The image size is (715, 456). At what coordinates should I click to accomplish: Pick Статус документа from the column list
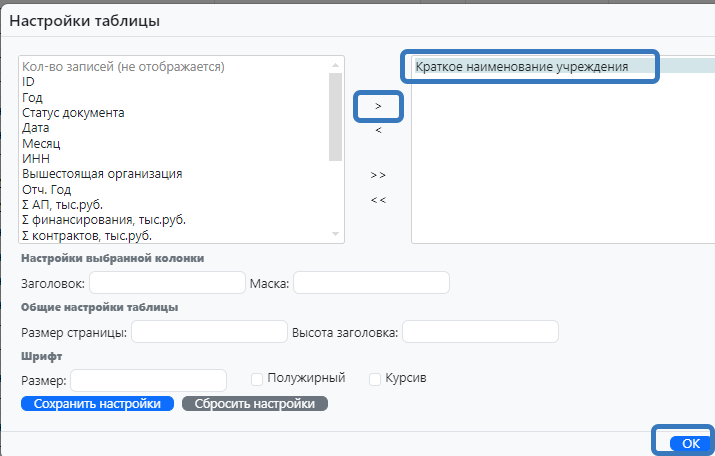coord(73,113)
